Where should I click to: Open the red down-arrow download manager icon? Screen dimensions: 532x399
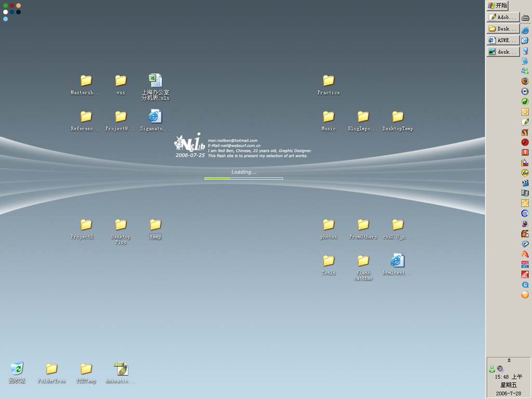525,152
